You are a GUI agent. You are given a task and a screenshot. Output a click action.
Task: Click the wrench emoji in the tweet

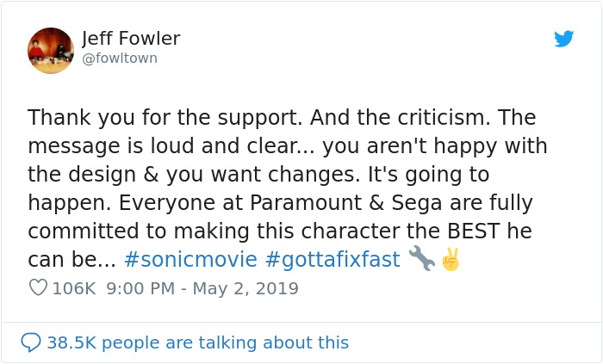[421, 258]
